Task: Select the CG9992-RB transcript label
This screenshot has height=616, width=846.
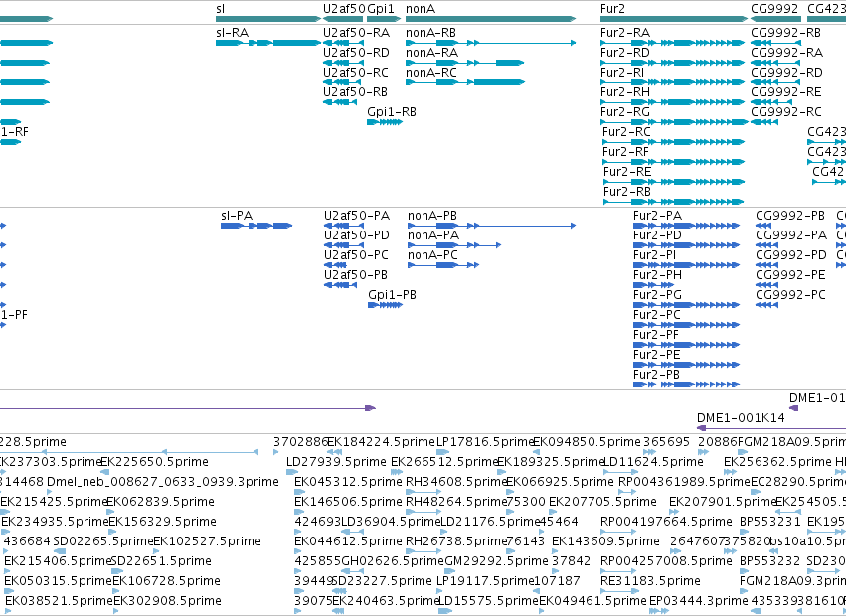Action: click(785, 33)
